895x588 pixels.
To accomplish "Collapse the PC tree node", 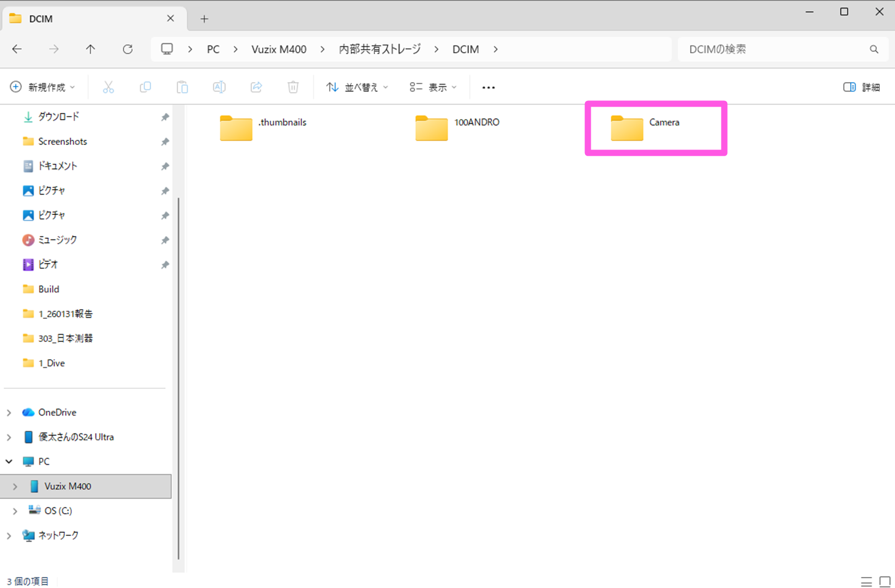I will pos(9,462).
